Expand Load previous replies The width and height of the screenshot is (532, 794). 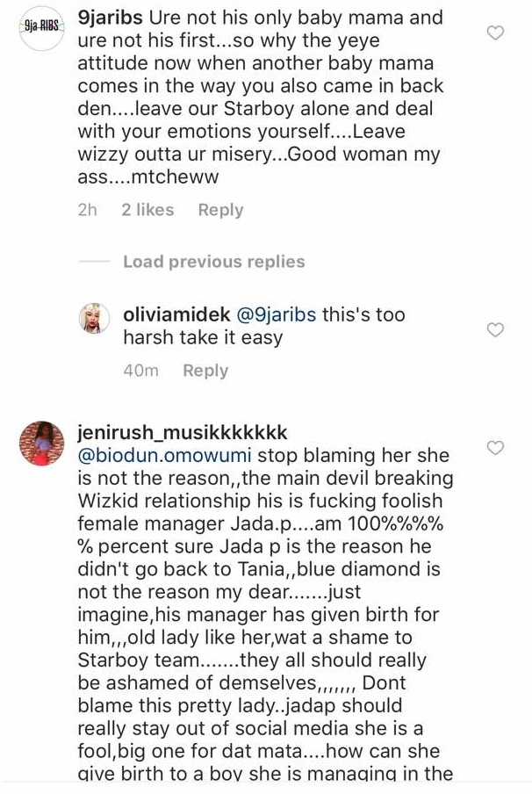pyautogui.click(x=213, y=262)
